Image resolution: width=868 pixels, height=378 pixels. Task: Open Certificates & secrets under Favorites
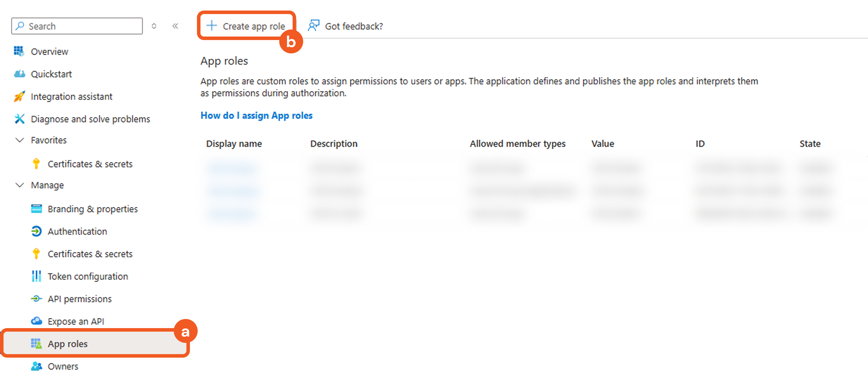point(90,164)
